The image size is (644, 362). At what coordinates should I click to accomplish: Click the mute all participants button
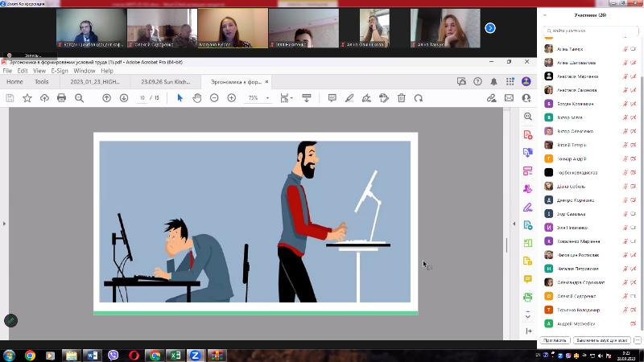(x=602, y=340)
